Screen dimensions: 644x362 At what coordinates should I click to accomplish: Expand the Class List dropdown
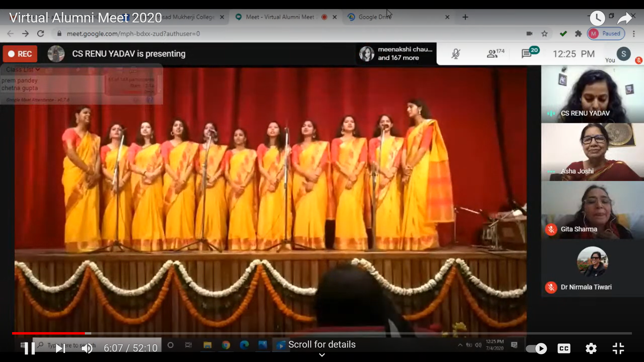tap(23, 70)
